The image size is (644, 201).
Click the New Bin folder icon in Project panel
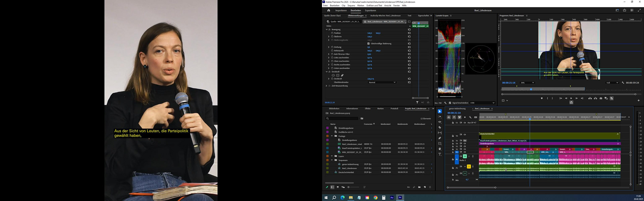point(419,187)
